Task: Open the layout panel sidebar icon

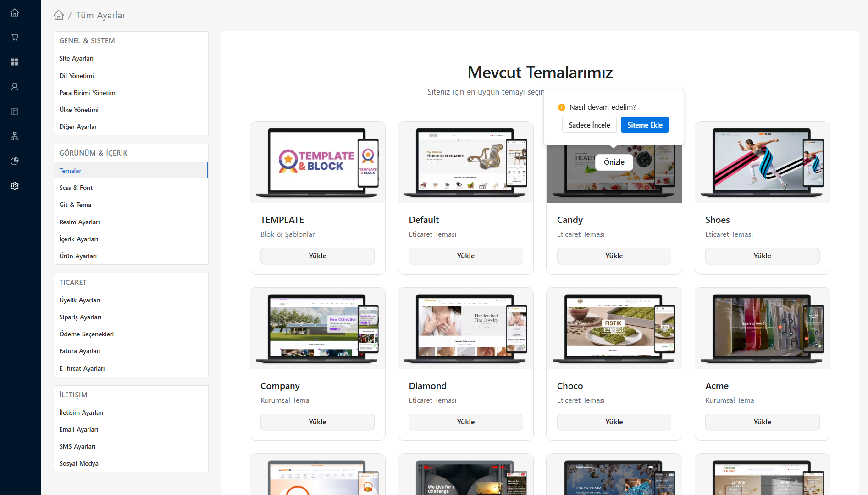Action: coord(15,111)
